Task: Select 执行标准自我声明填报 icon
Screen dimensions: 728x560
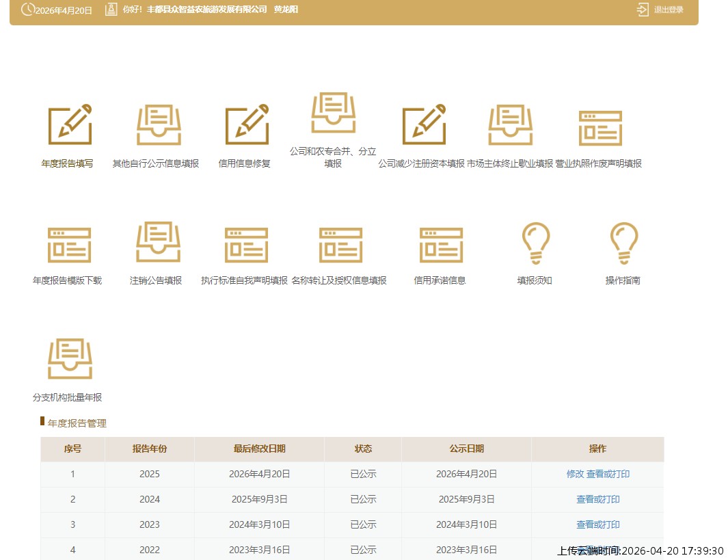Action: 246,244
